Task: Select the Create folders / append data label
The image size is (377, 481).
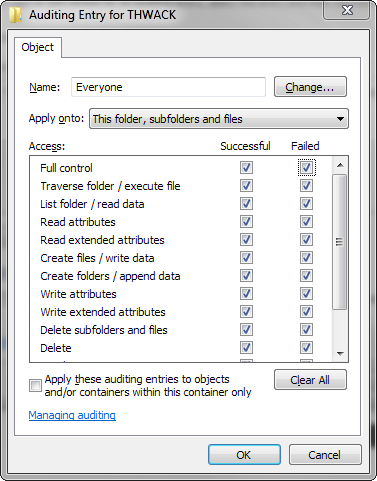Action: 110,276
